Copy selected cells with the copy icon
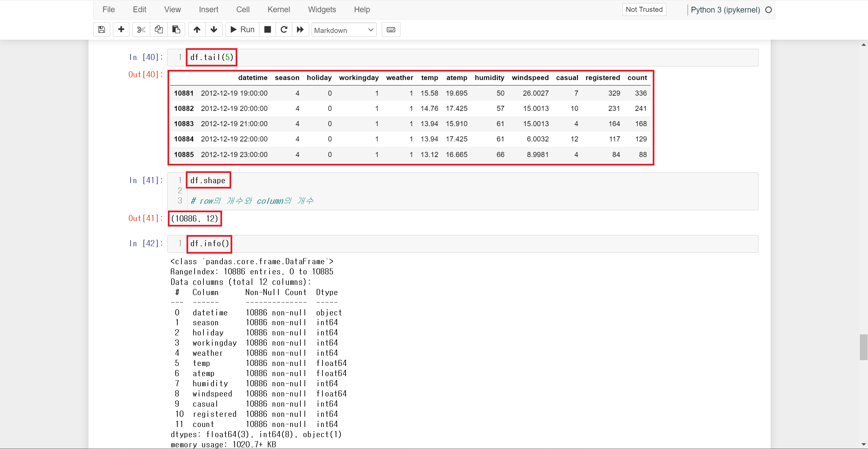The width and height of the screenshot is (868, 449). 159,30
